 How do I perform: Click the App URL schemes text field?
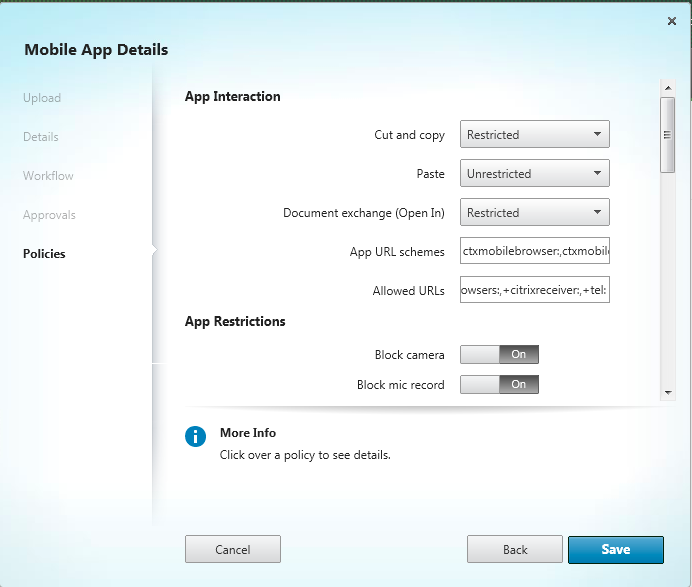tap(535, 251)
